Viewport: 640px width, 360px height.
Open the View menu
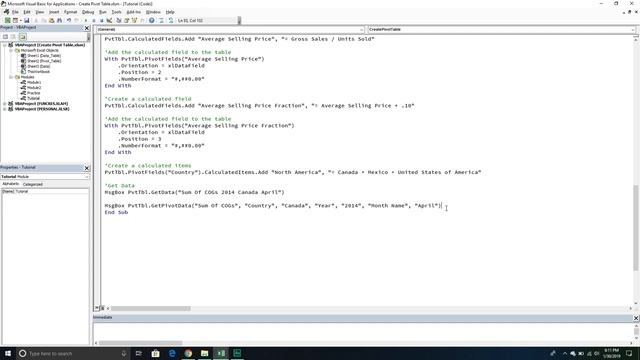pos(40,12)
